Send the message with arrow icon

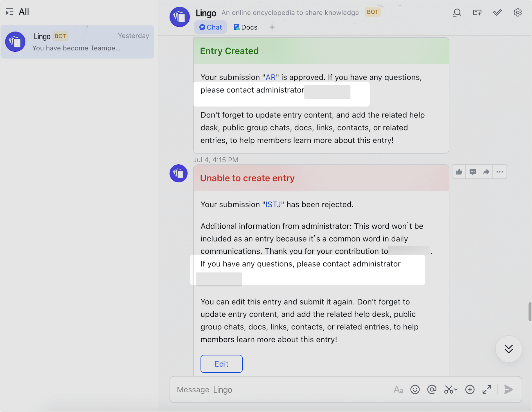tap(509, 390)
